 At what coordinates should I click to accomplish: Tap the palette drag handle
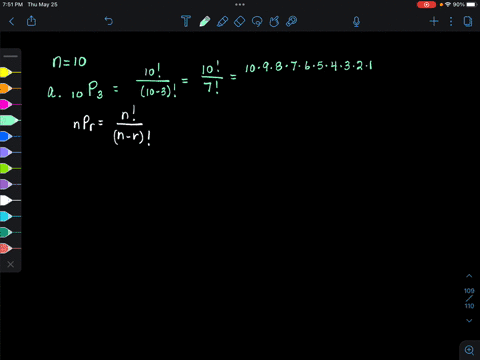[11, 56]
